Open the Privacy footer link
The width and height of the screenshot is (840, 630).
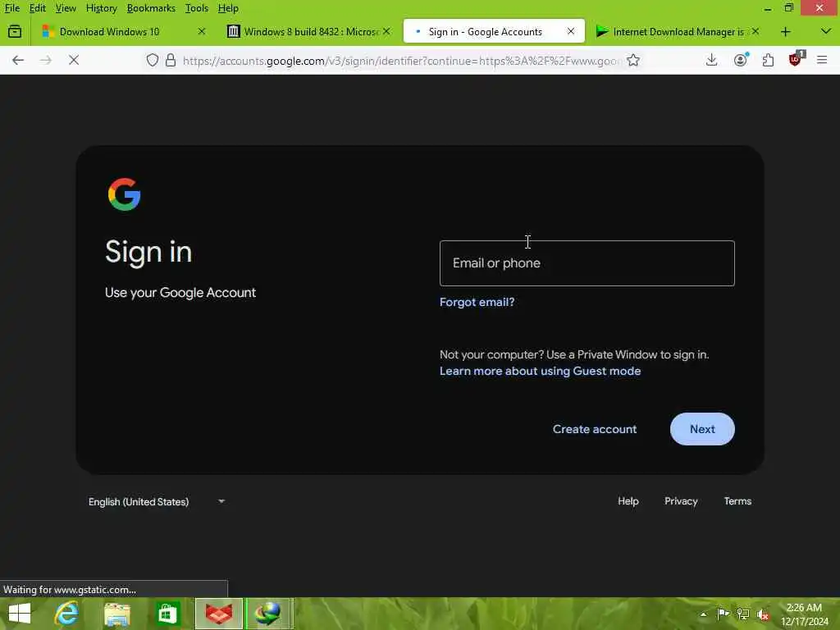click(681, 501)
